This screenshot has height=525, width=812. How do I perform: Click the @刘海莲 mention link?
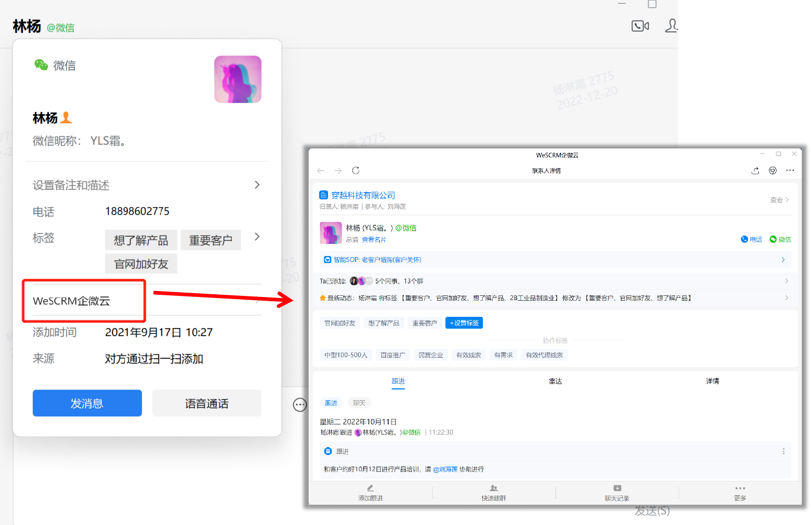pos(445,469)
